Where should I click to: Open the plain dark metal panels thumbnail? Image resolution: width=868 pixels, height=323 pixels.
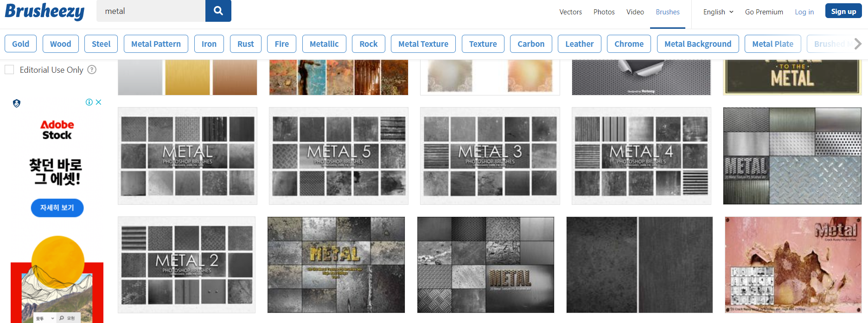(x=639, y=265)
